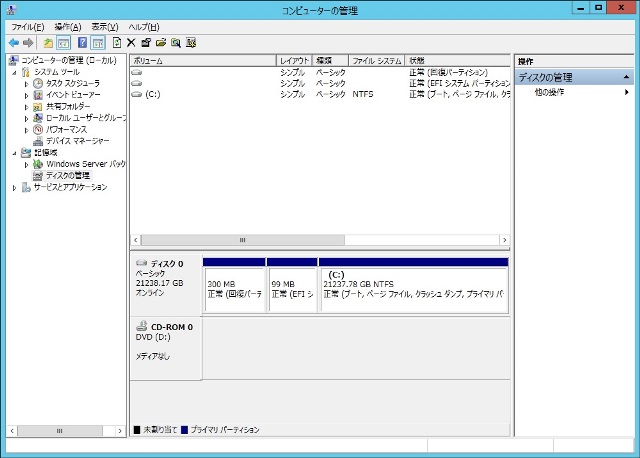Image resolution: width=640 pixels, height=458 pixels.
Task: Click the magnifier search toolbar icon
Action: pyautogui.click(x=175, y=43)
